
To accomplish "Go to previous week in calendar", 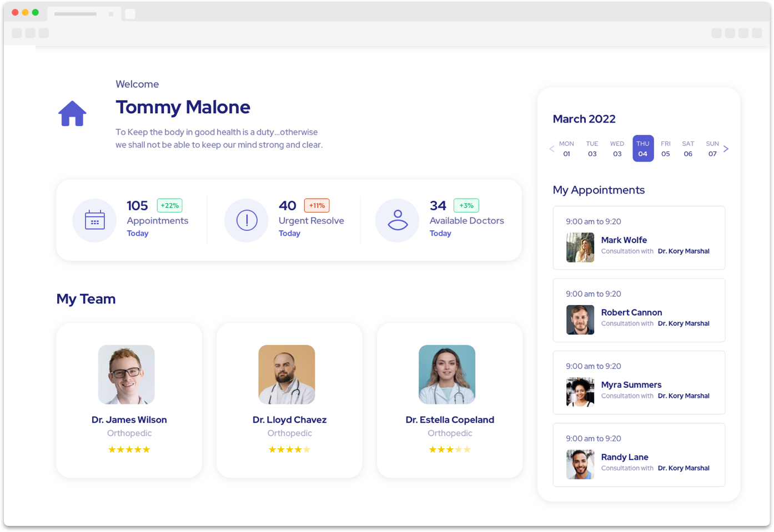I will (551, 149).
